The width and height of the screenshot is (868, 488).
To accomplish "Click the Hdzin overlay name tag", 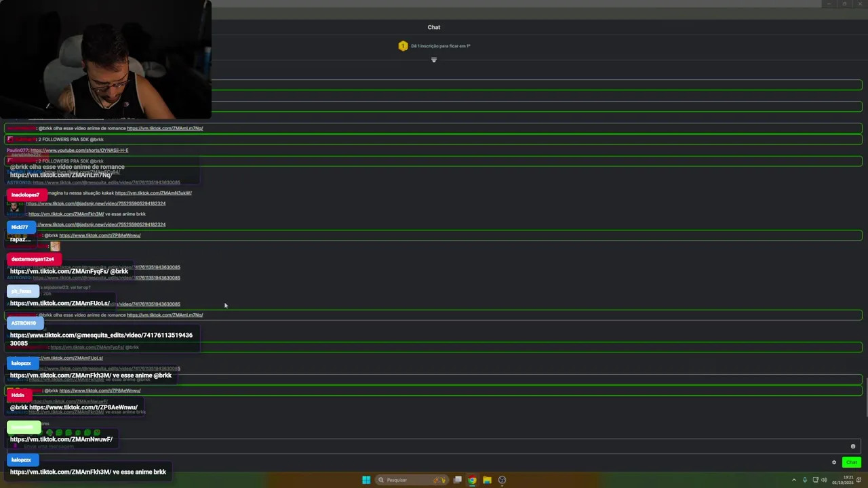I will pyautogui.click(x=18, y=395).
